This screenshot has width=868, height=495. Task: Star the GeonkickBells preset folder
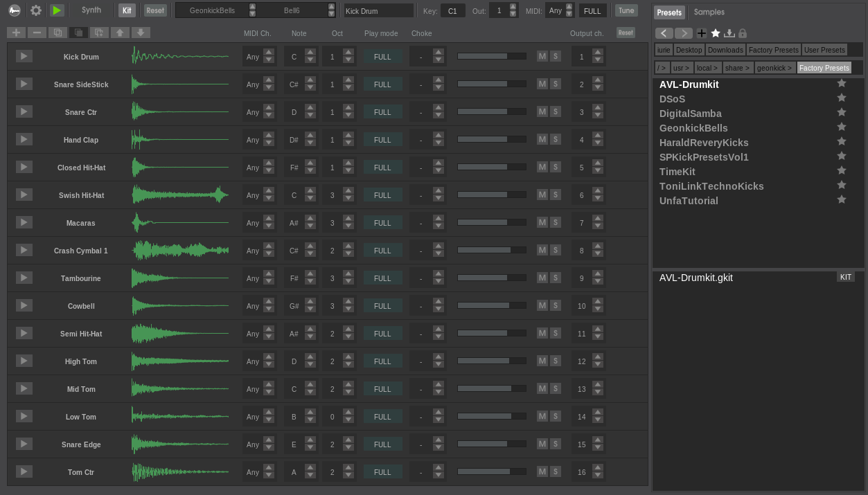(842, 127)
